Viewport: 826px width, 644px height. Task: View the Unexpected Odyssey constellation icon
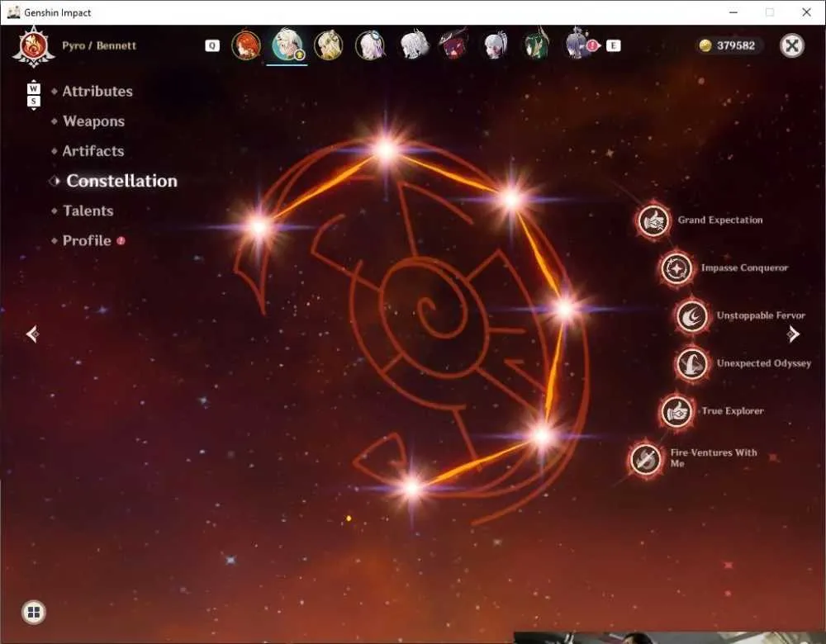point(691,363)
